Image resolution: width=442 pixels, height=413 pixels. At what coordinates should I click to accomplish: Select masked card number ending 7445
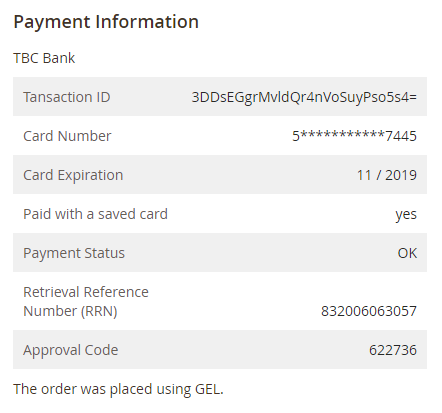coord(354,136)
